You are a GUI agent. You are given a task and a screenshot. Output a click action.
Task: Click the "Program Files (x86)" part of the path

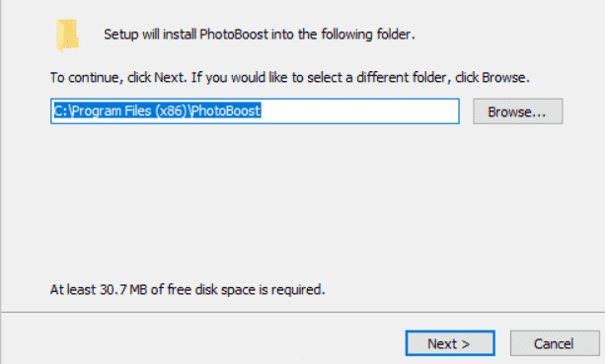[129, 111]
